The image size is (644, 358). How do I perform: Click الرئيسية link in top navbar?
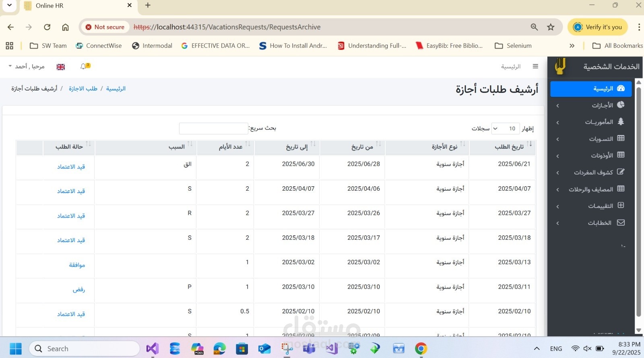pos(511,66)
